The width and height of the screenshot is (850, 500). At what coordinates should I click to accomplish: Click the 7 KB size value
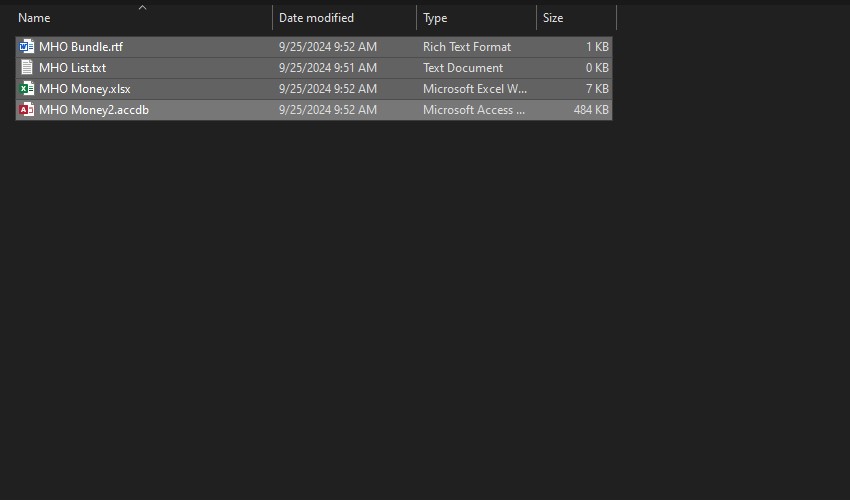point(597,89)
